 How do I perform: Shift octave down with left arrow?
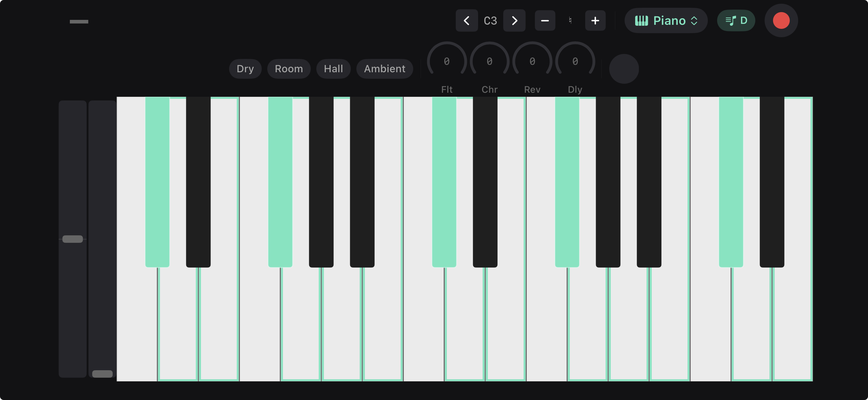[466, 20]
